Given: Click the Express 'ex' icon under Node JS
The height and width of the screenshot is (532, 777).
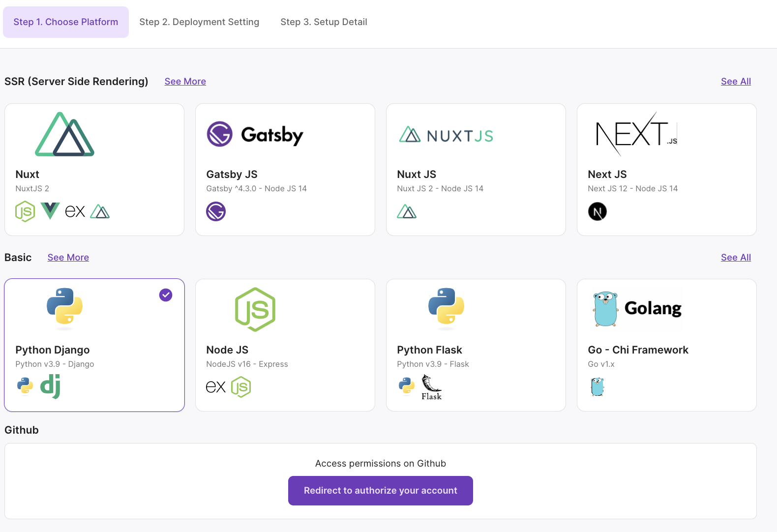Looking at the screenshot, I should [215, 387].
